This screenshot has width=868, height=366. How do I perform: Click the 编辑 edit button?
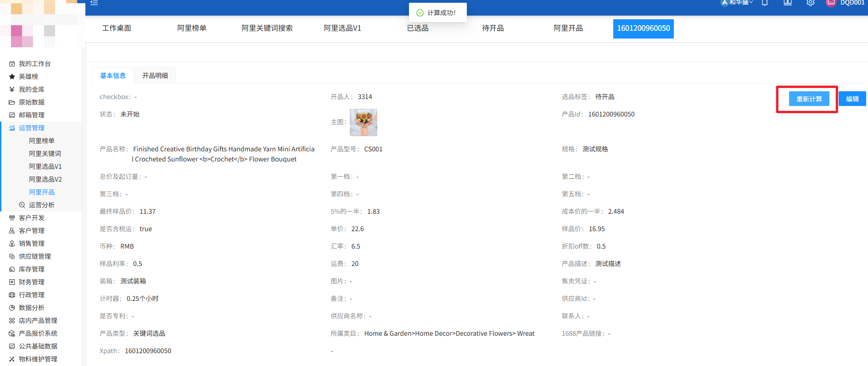click(x=852, y=99)
